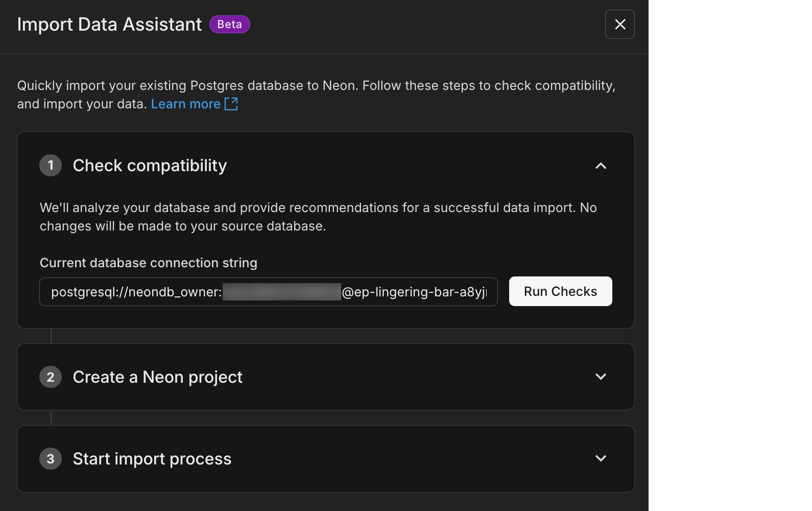Click the Current database connection string label

pyautogui.click(x=149, y=263)
